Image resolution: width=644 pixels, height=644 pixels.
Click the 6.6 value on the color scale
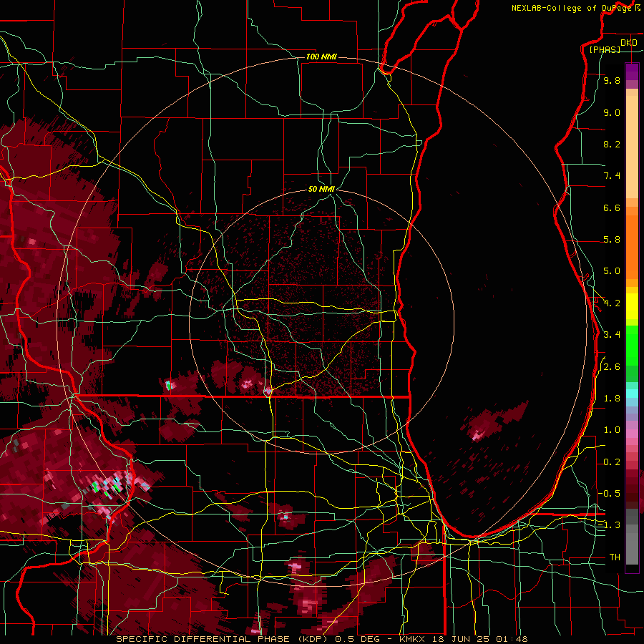(x=612, y=208)
